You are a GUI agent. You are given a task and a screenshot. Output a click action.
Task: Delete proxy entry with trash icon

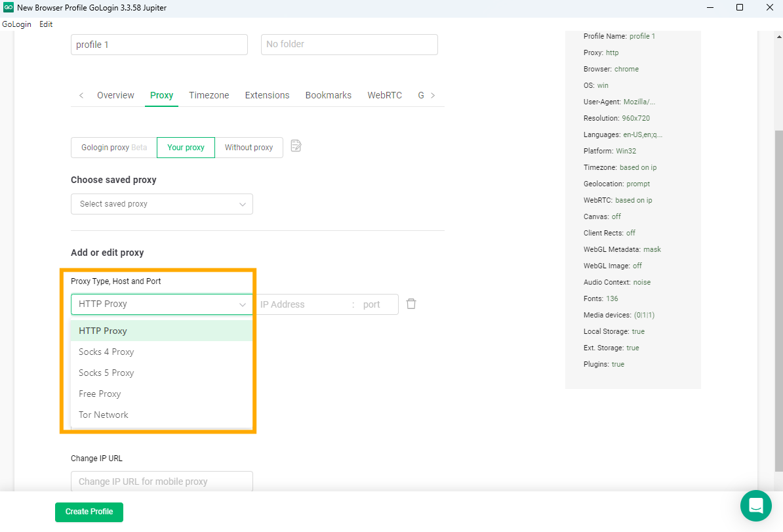411,304
